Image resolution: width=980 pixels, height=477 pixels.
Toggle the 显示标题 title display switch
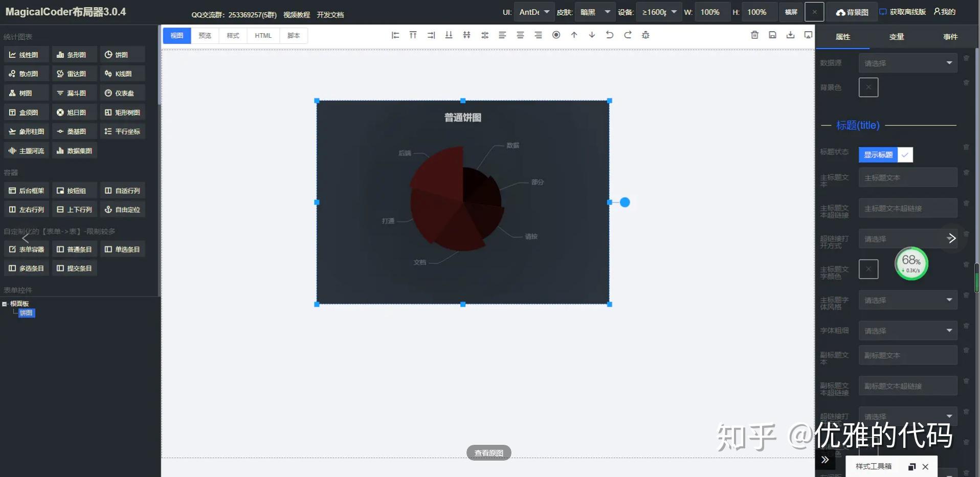878,154
